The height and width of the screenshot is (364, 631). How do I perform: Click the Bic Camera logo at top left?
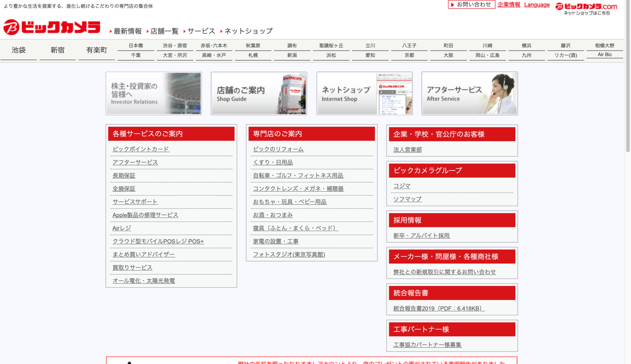52,27
